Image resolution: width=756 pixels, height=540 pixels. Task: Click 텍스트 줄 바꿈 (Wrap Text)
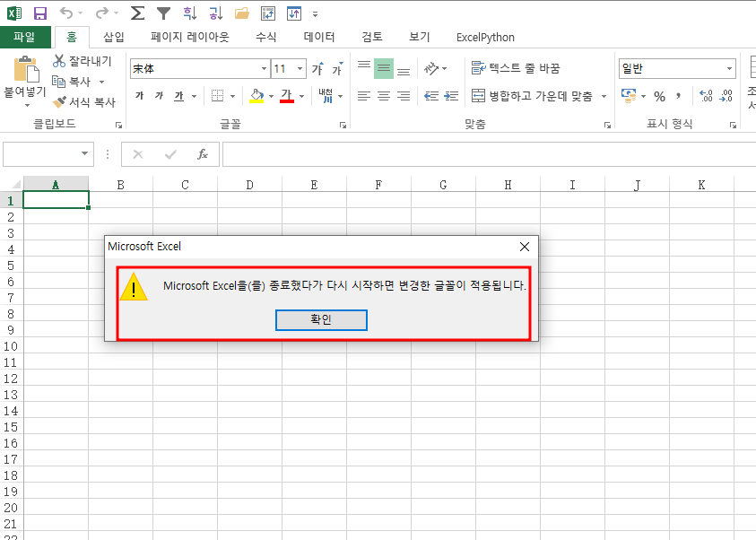click(x=516, y=68)
